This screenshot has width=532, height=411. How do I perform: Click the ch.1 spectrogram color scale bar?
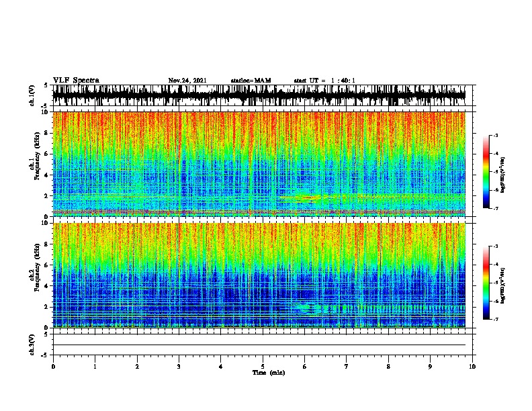click(x=486, y=172)
